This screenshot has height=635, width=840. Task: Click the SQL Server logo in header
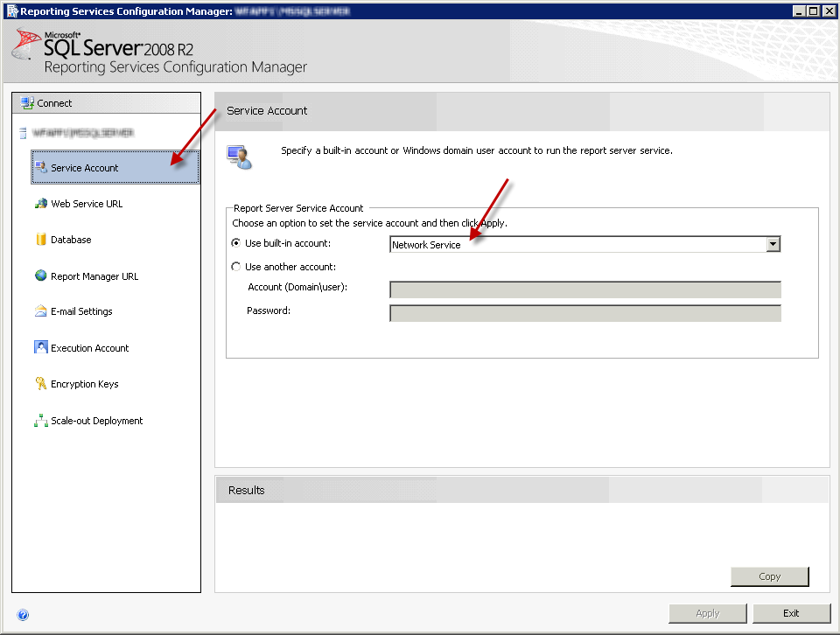27,45
